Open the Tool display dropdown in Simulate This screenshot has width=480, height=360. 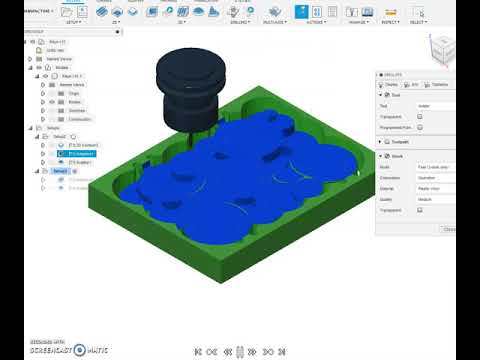coord(436,106)
